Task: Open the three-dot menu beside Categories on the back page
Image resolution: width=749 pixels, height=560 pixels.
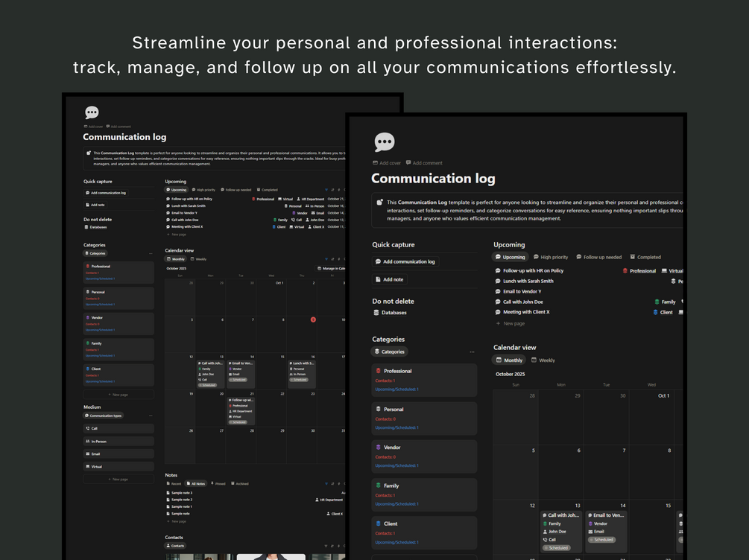Action: (151, 253)
